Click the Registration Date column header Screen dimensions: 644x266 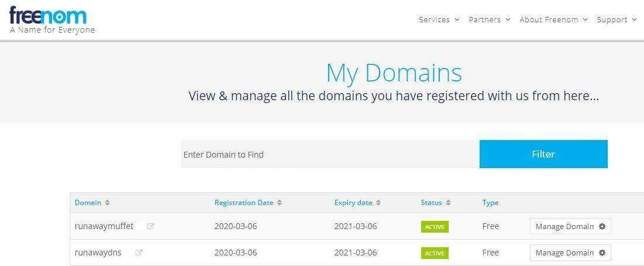(x=244, y=203)
